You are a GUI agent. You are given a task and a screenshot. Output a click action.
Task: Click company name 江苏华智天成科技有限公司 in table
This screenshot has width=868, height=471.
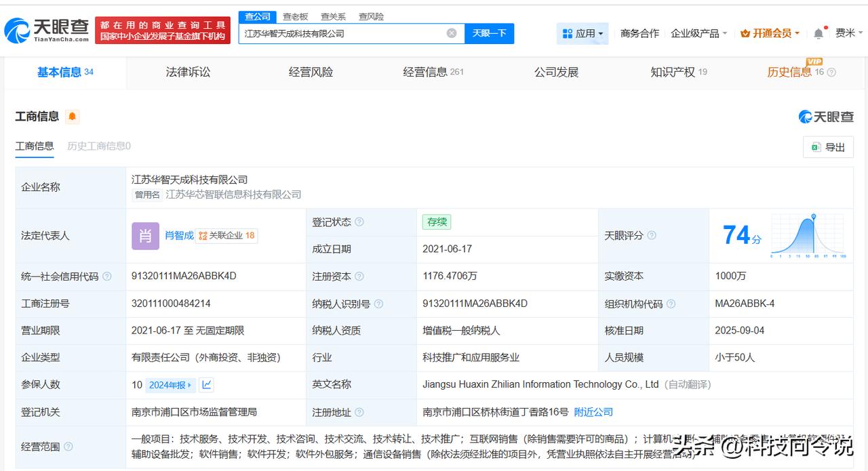(x=189, y=180)
